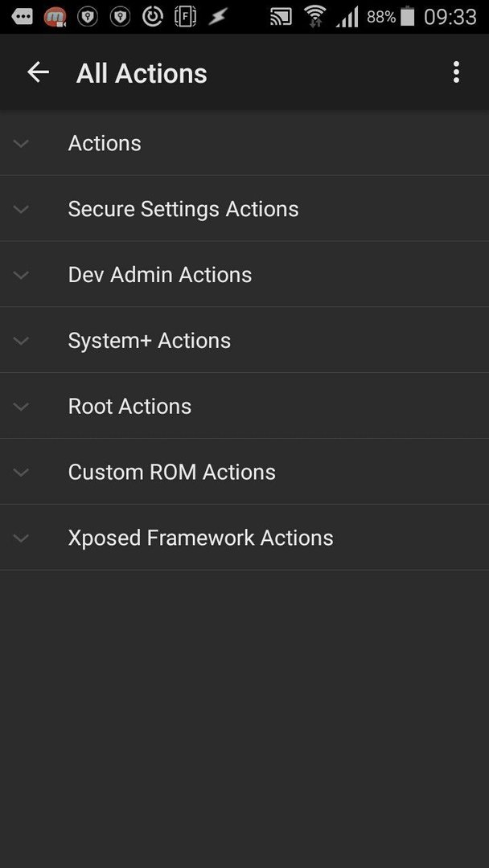
Task: Tap the 09:33 clock in status bar
Action: (x=450, y=17)
